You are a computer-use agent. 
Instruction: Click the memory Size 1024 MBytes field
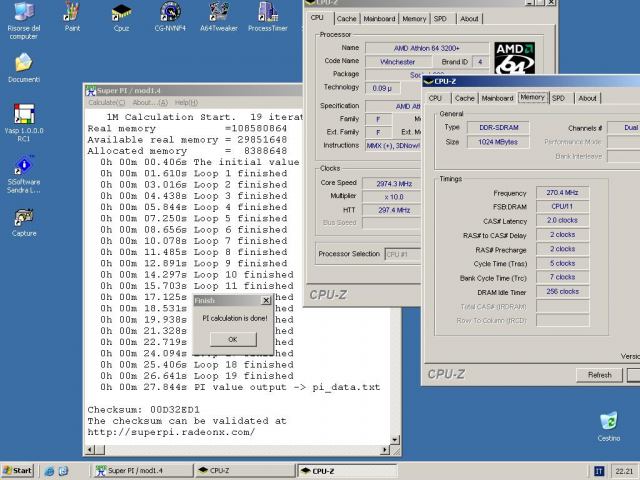click(x=498, y=142)
